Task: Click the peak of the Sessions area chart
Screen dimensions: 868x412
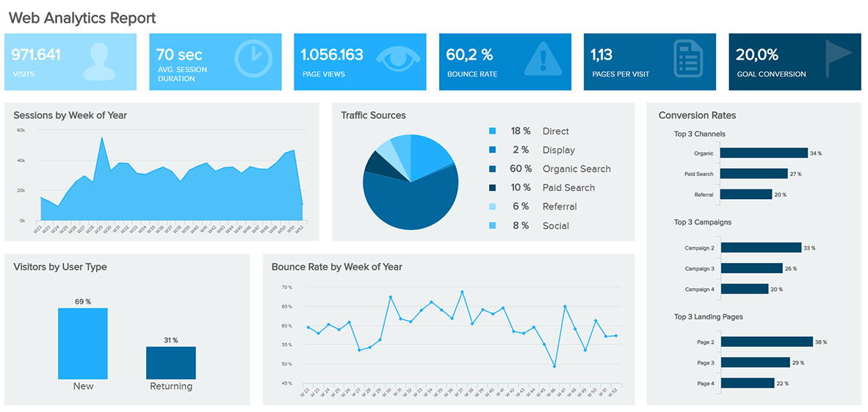Action: point(101,138)
